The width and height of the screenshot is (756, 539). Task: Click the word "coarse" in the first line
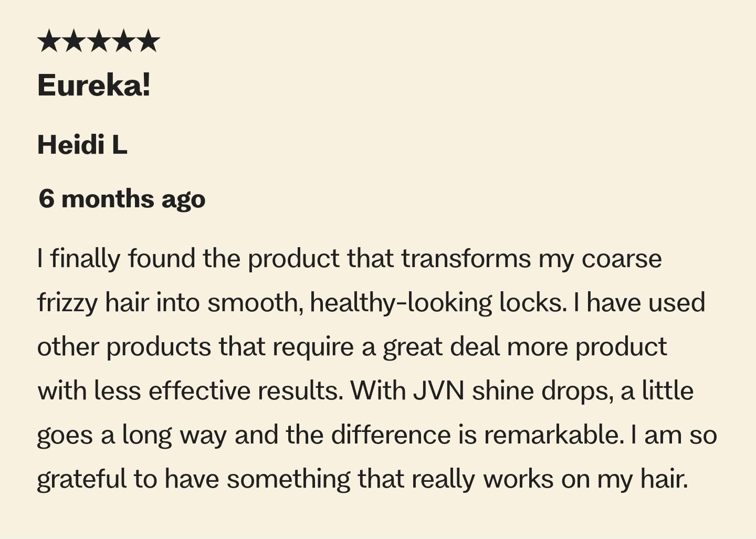[x=622, y=259]
